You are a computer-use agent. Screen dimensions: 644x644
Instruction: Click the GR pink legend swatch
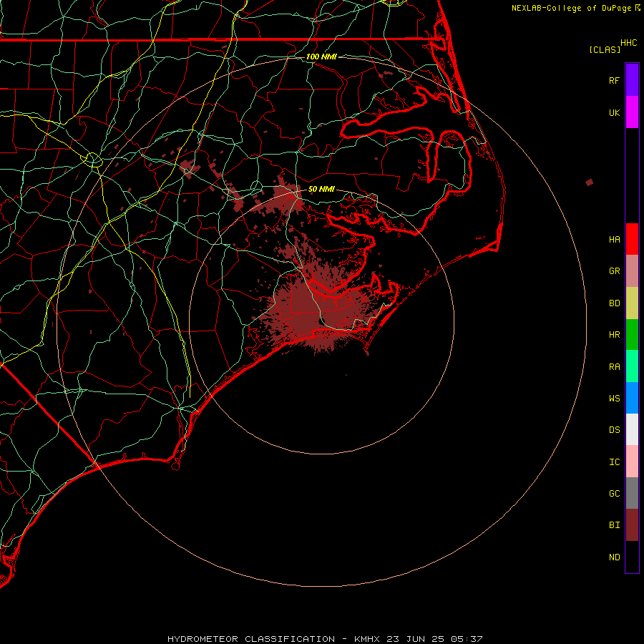point(632,271)
